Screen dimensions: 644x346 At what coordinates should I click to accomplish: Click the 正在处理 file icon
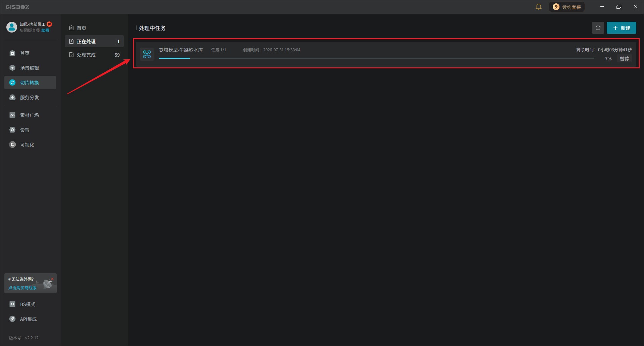(x=71, y=41)
